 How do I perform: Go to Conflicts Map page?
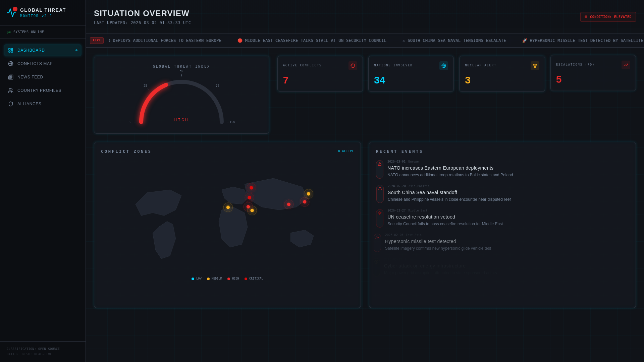43,64
